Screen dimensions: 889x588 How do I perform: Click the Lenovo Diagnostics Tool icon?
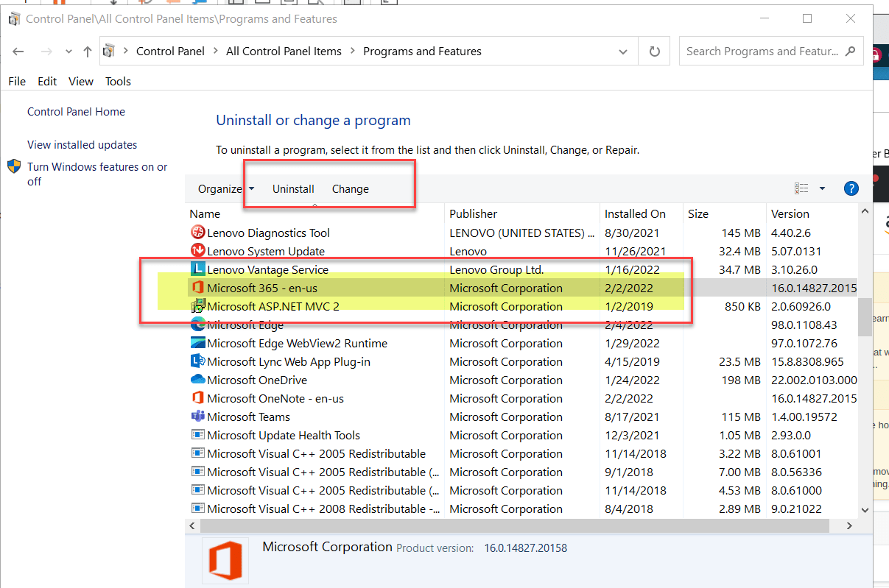point(197,233)
